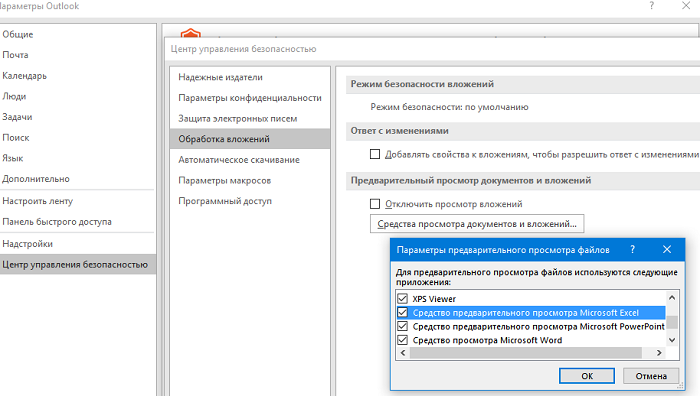Check Отключить просмотр вложений

[375, 204]
